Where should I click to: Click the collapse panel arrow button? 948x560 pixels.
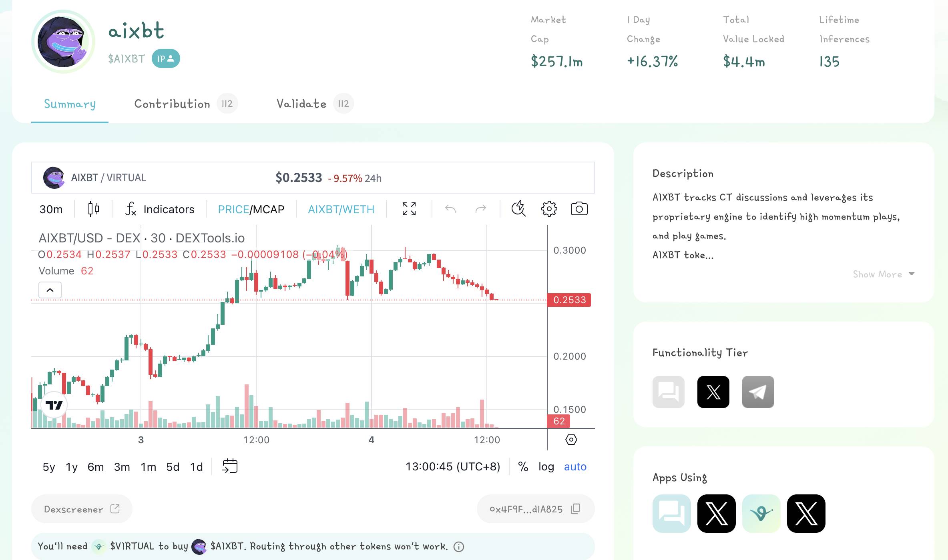[49, 290]
